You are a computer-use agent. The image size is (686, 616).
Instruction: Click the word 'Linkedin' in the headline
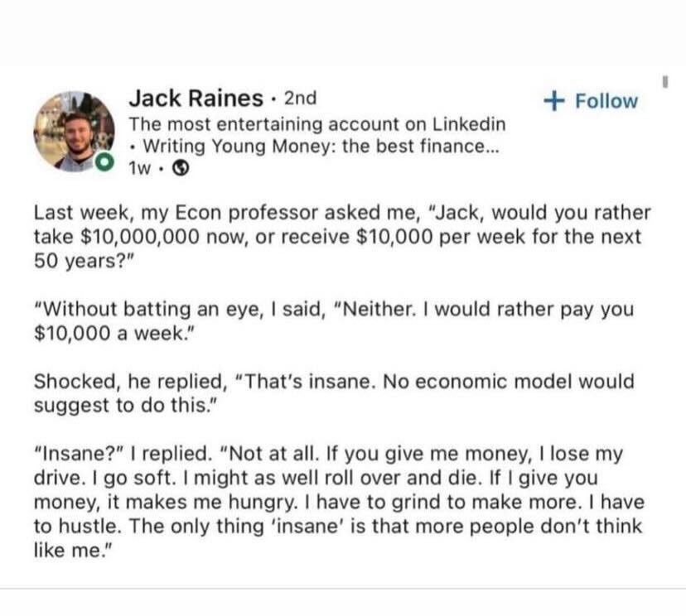[x=469, y=124]
